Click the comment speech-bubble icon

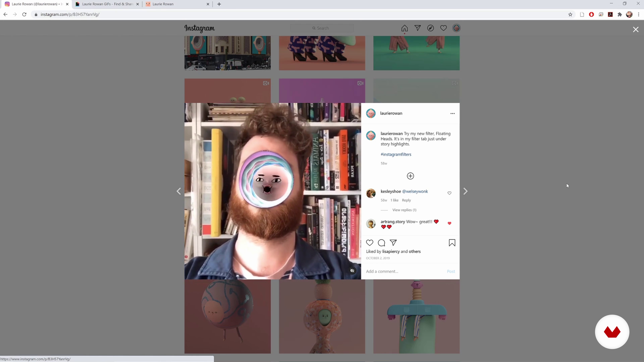[382, 243]
